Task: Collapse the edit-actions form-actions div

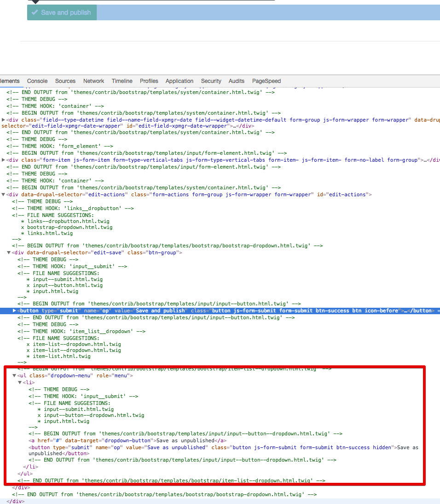Action: [x=3, y=194]
